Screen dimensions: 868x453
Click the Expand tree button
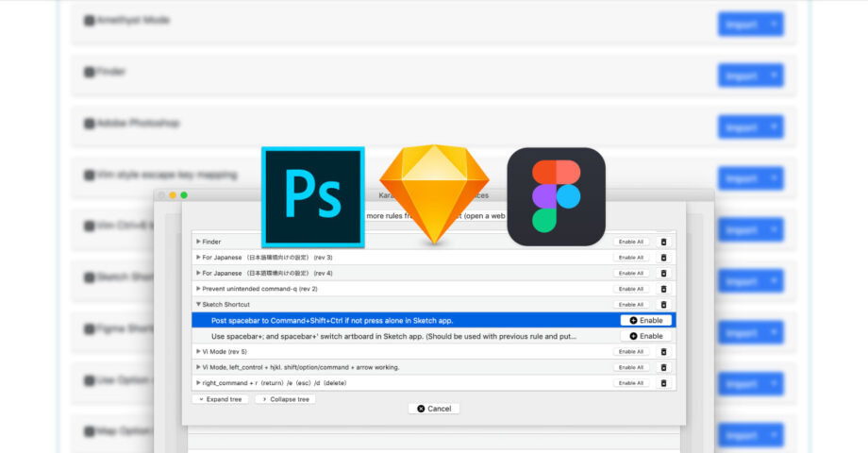point(220,399)
